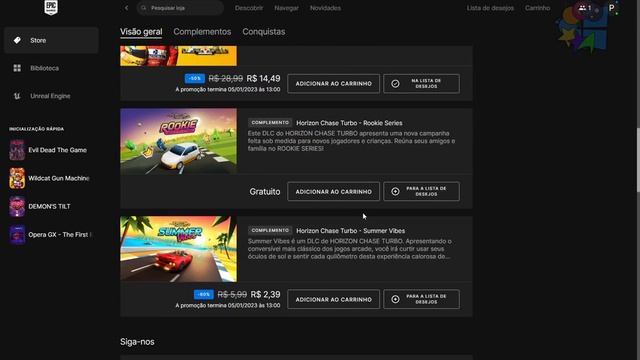
Task: Select Unreal Engine in the sidebar
Action: 51,96
